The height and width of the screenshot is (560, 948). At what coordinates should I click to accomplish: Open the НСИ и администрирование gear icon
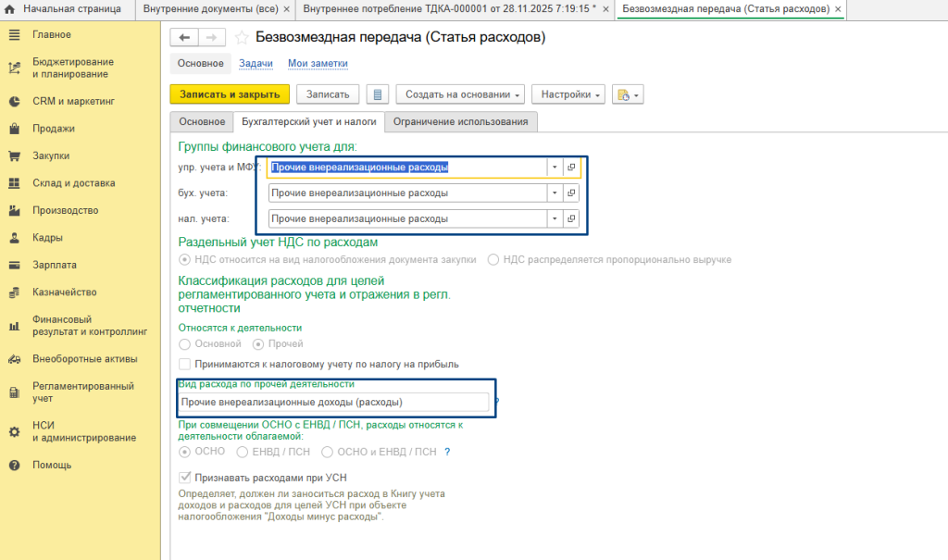tap(14, 431)
